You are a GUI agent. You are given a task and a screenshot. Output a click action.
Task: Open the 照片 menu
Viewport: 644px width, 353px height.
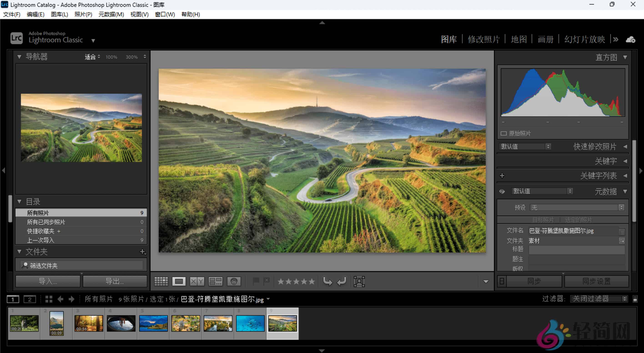pos(83,15)
